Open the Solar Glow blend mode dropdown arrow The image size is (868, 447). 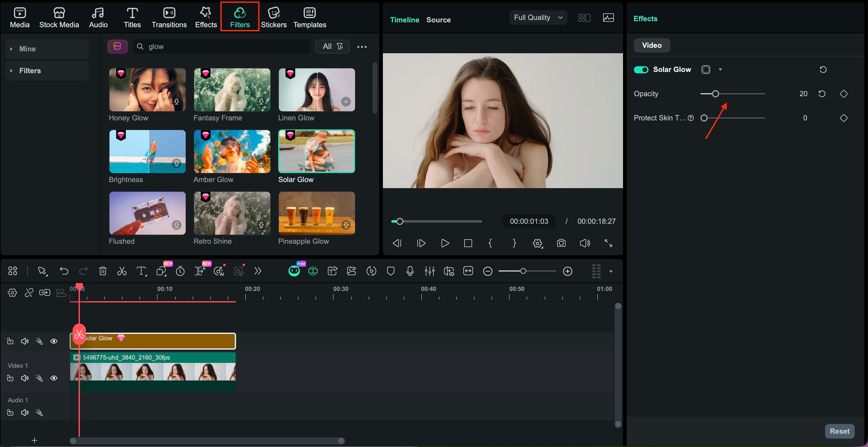click(720, 69)
